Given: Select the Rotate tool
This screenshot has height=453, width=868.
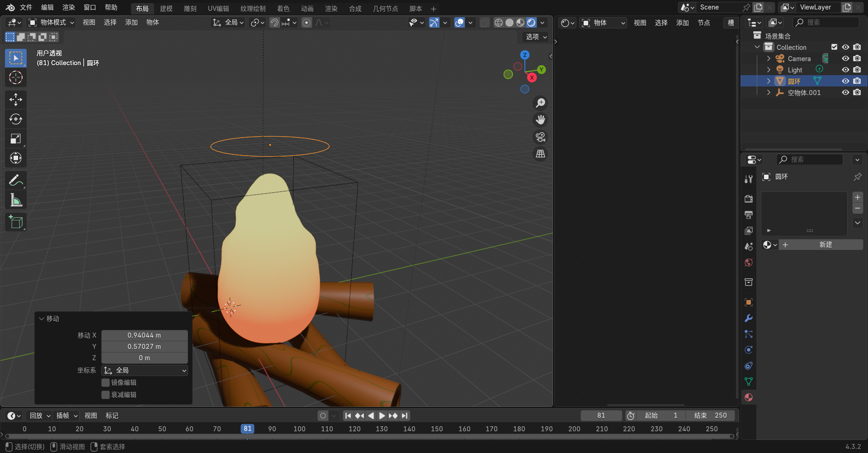Looking at the screenshot, I should pos(16,119).
